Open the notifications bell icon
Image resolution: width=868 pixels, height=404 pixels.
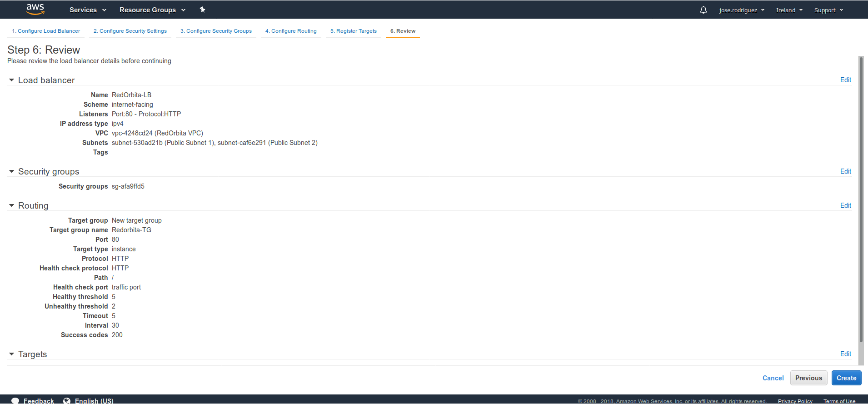703,10
